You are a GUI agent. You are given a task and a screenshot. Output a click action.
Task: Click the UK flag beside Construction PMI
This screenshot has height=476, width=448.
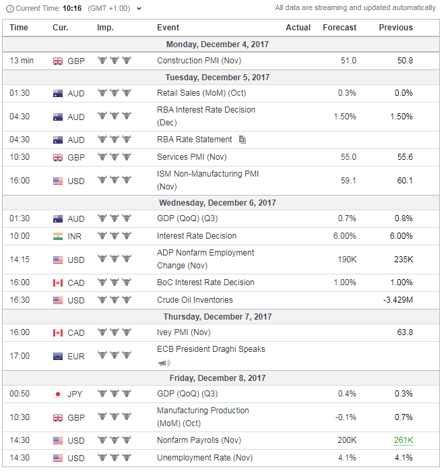[58, 61]
